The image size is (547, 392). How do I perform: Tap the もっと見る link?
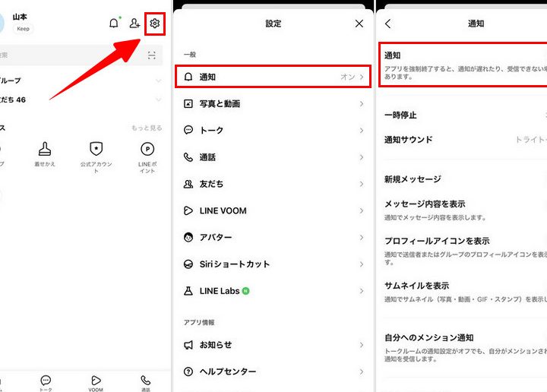[147, 128]
